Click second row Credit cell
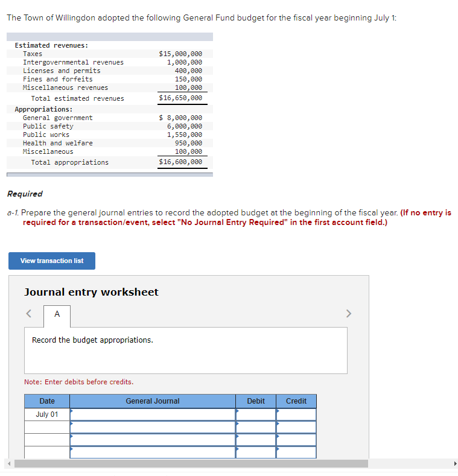Screen dimensions: 458x476 pyautogui.click(x=296, y=427)
